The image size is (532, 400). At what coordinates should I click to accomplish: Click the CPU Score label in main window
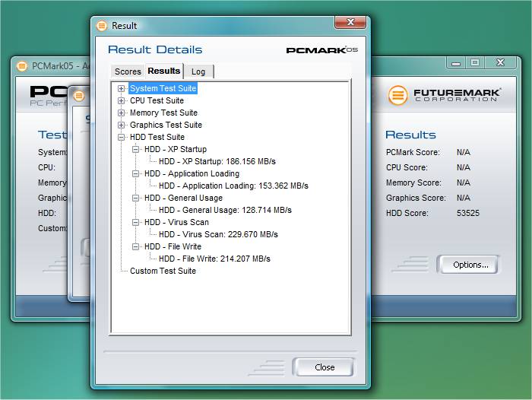point(407,168)
